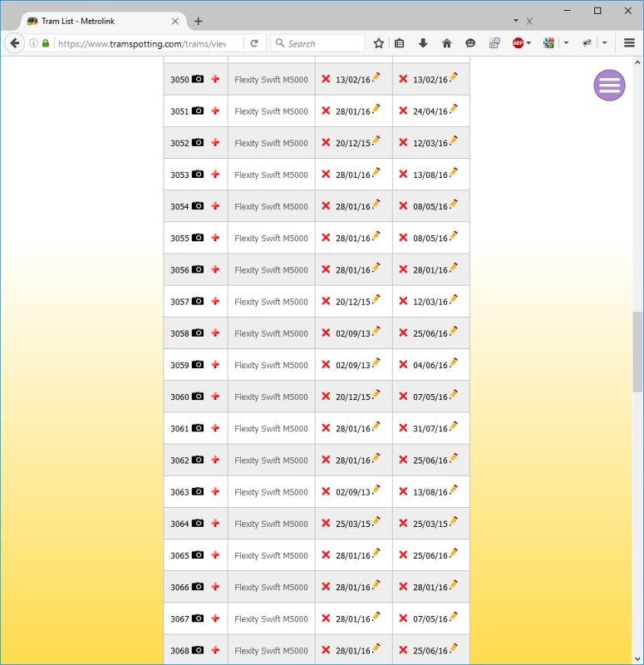Viewport: 644px width, 665px height.
Task: Toggle red X before 12/03/16 for tram 3057
Action: pos(403,301)
